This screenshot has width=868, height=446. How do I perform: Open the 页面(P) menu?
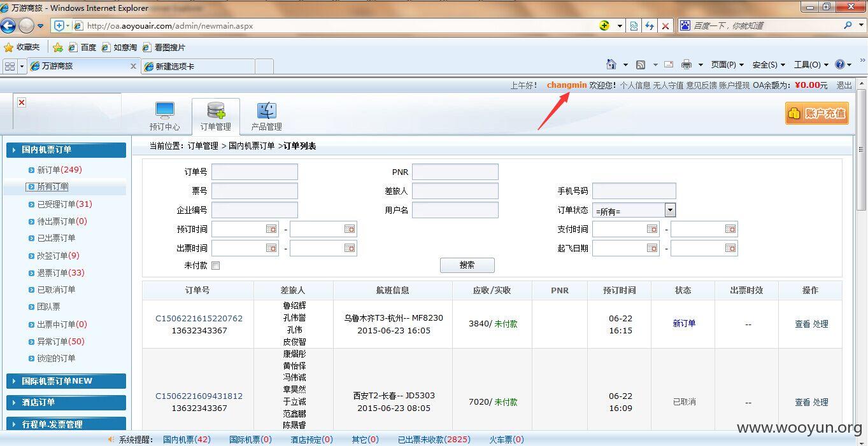727,64
